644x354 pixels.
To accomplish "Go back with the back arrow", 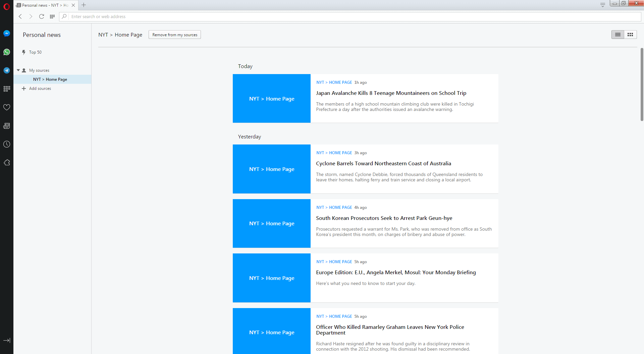I will tap(20, 16).
